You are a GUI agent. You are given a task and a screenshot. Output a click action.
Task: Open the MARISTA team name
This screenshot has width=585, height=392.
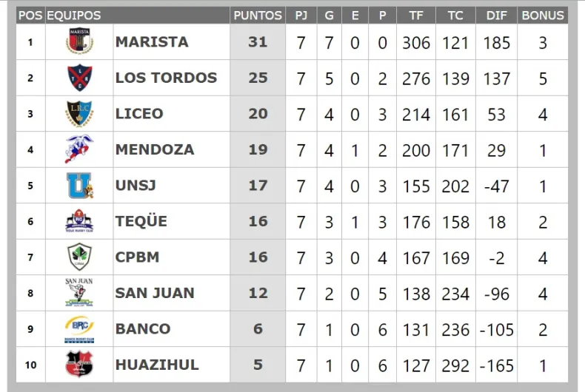point(152,42)
